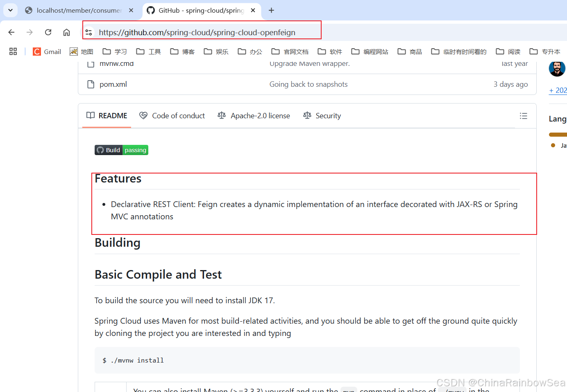
Task: Open the 临时有时间看的 bookmarks folder
Action: coord(459,52)
